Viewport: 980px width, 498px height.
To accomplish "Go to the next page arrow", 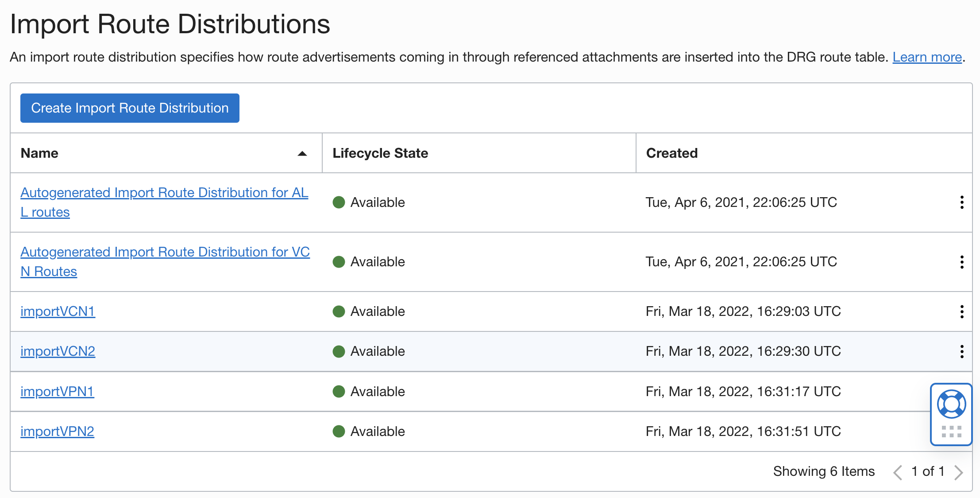I will [959, 472].
